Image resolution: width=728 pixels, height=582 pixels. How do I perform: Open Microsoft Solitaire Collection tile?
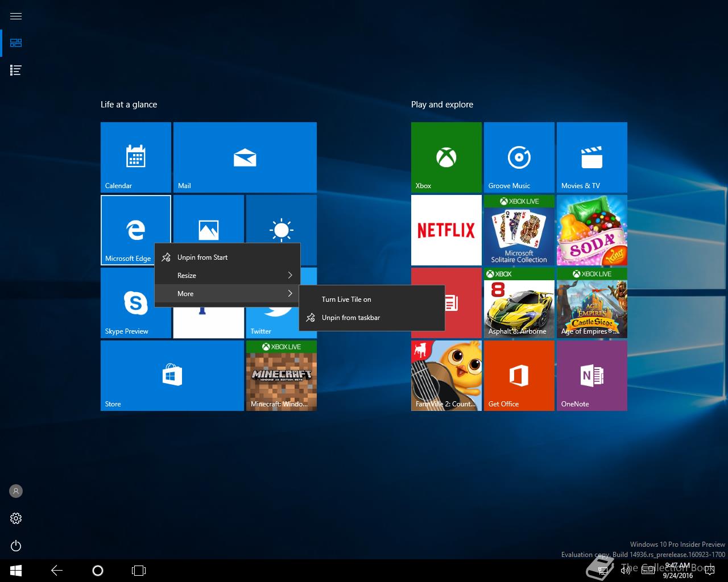(x=519, y=230)
